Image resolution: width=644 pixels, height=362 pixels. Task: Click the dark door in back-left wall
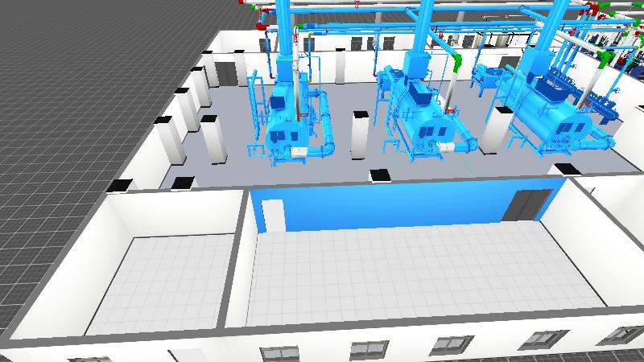tap(227, 72)
